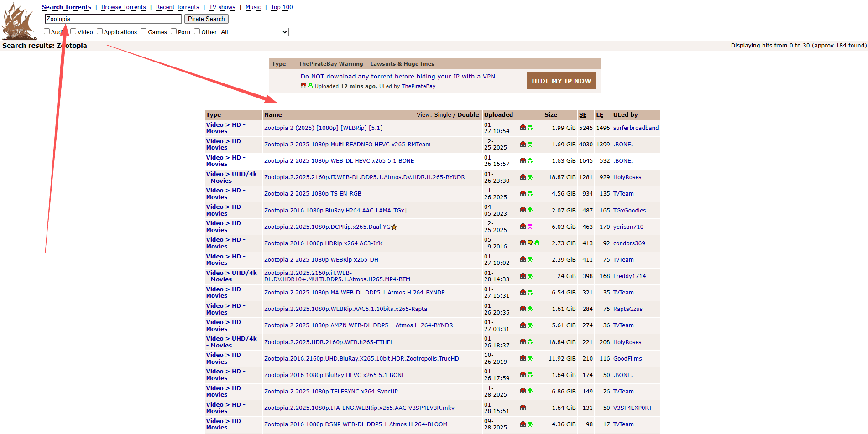
Task: Click the gold star beside the Zootopia DCPRip title
Action: tap(394, 227)
